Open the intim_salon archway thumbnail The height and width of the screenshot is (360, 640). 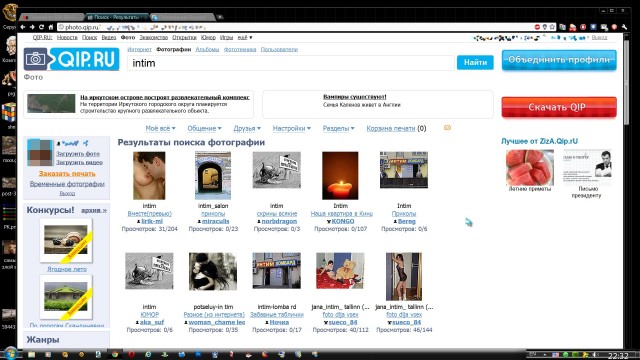tap(213, 176)
